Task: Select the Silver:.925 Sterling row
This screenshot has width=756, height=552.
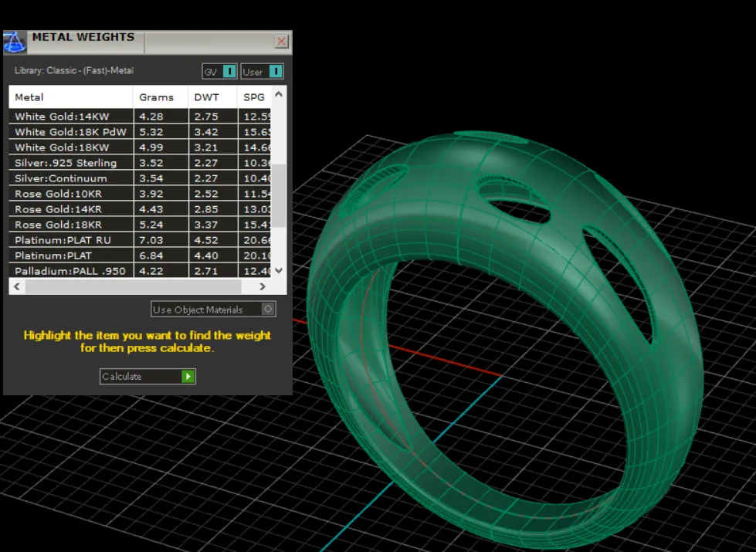Action: click(x=140, y=162)
